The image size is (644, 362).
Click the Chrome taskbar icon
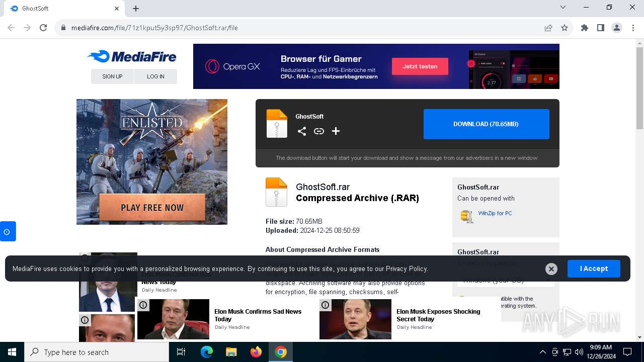281,352
